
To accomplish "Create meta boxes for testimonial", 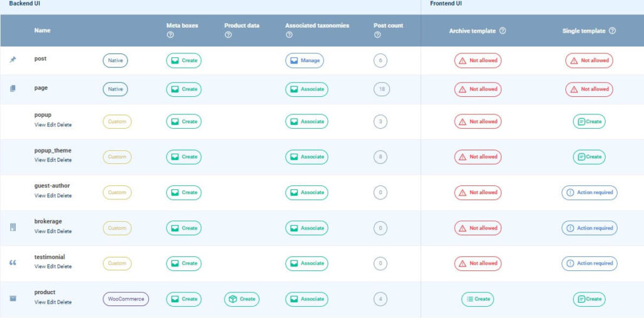I will [184, 263].
